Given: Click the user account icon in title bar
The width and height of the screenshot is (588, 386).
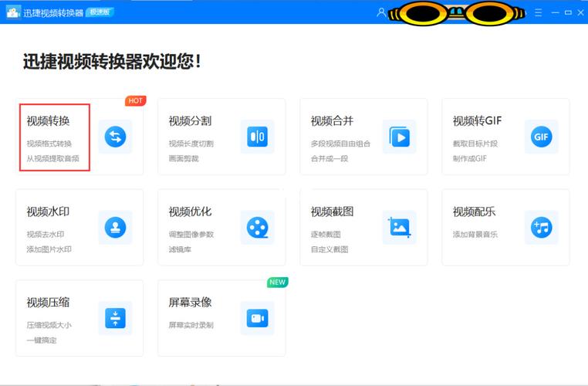Looking at the screenshot, I should (381, 13).
